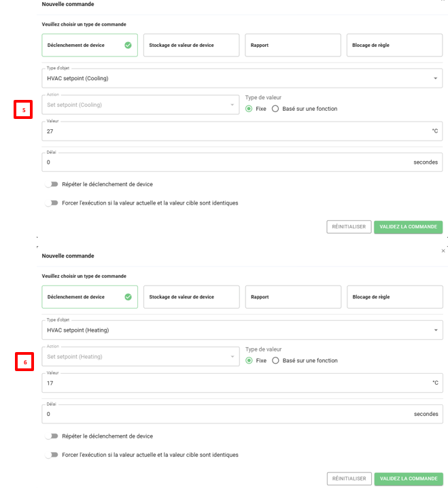Viewport: 448px width, 488px height.
Task: Select the Rapport command type in the Heating form
Action: 292,297
